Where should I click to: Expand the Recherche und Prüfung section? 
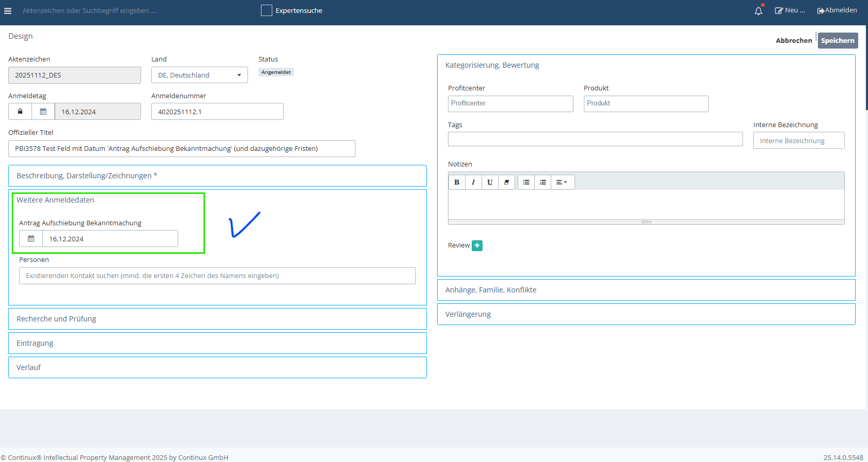[218, 319]
